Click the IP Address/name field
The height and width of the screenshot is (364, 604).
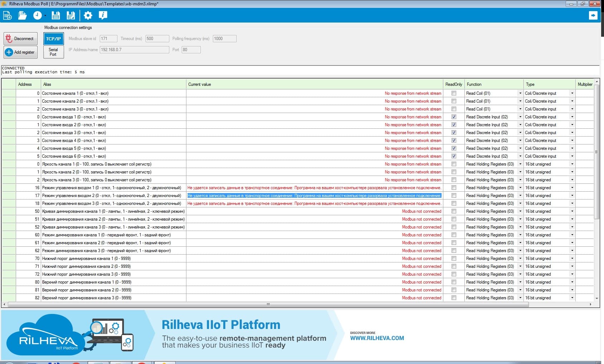(134, 50)
